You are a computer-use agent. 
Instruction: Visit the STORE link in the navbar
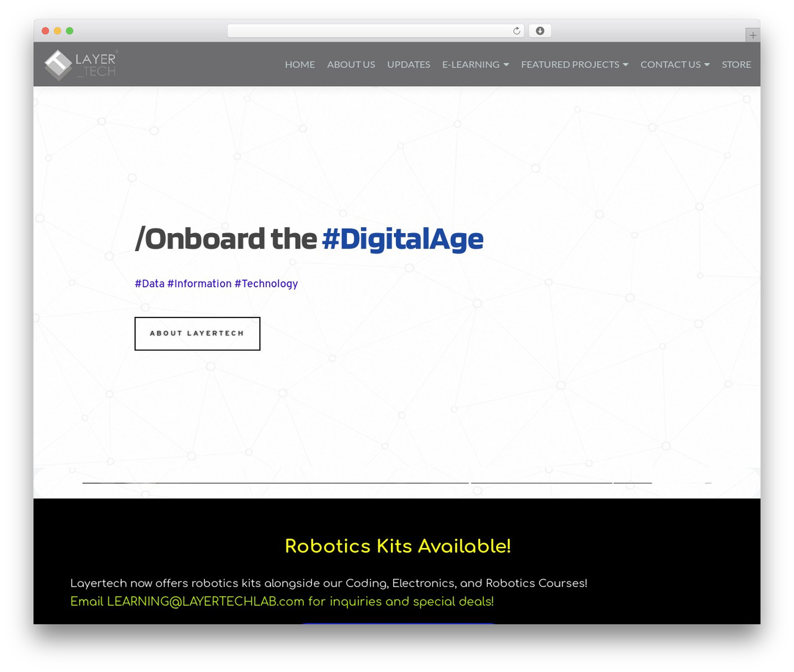click(x=736, y=64)
